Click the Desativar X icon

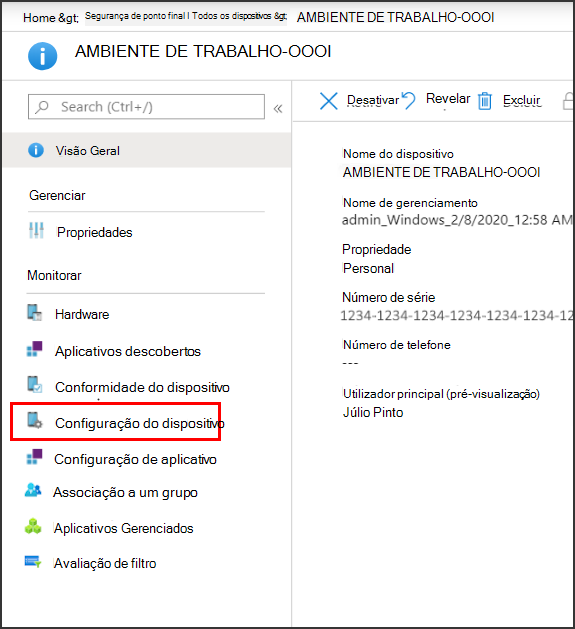pos(329,101)
